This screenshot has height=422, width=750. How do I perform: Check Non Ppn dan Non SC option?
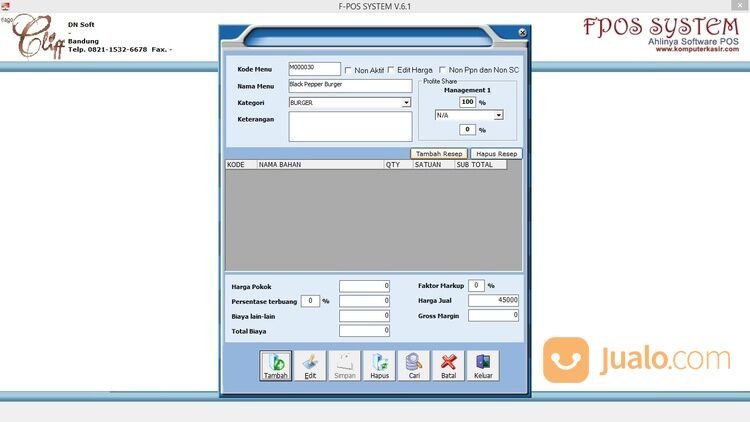tap(443, 70)
